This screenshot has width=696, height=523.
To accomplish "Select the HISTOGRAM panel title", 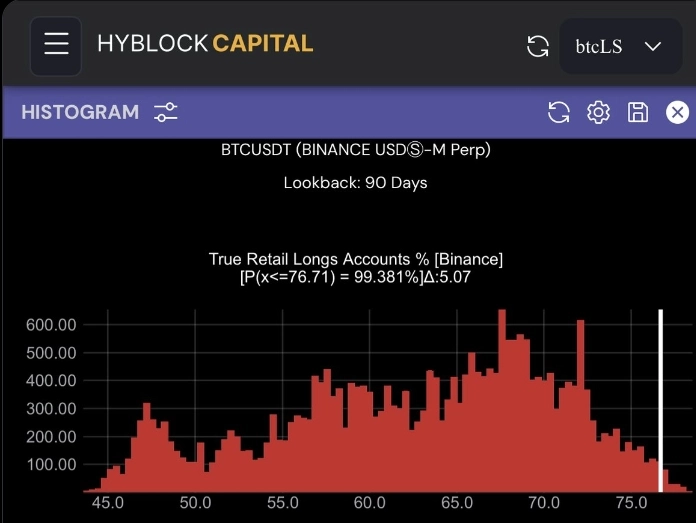I will [x=80, y=112].
